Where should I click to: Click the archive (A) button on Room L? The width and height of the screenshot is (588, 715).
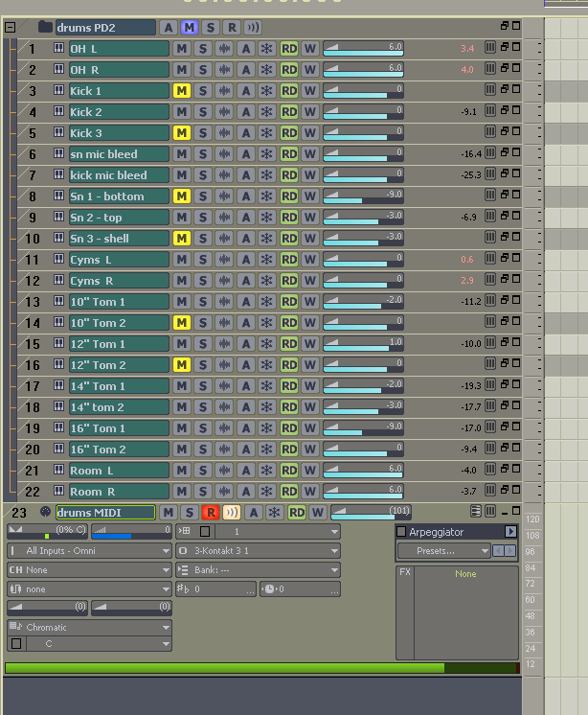coord(246,471)
